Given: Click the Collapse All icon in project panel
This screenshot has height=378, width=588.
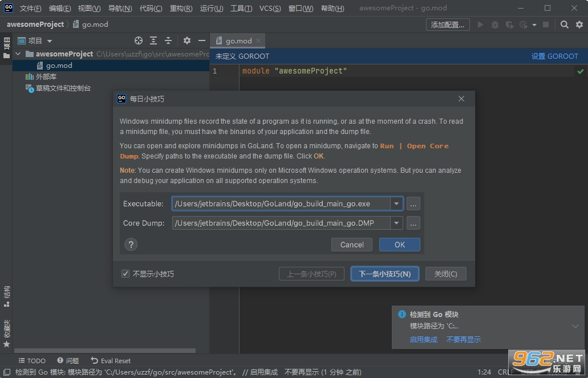Looking at the screenshot, I should point(168,40).
